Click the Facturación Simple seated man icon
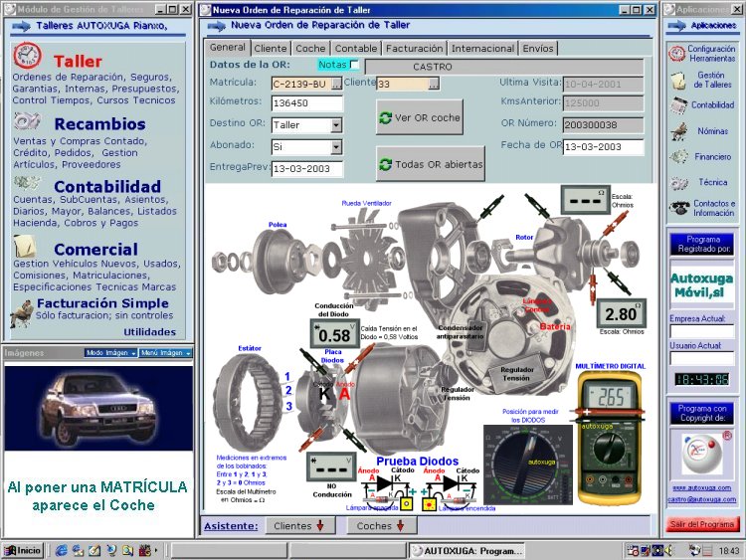The image size is (746, 560). 22,313
